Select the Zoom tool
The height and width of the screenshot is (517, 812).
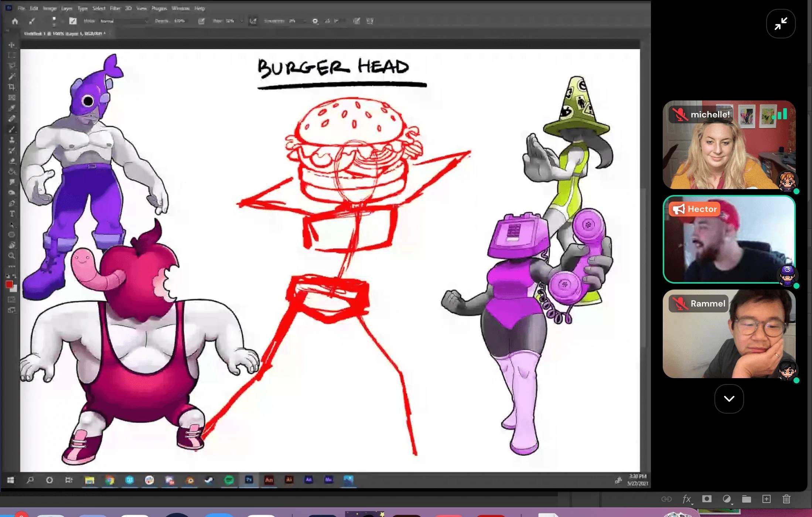tap(12, 256)
